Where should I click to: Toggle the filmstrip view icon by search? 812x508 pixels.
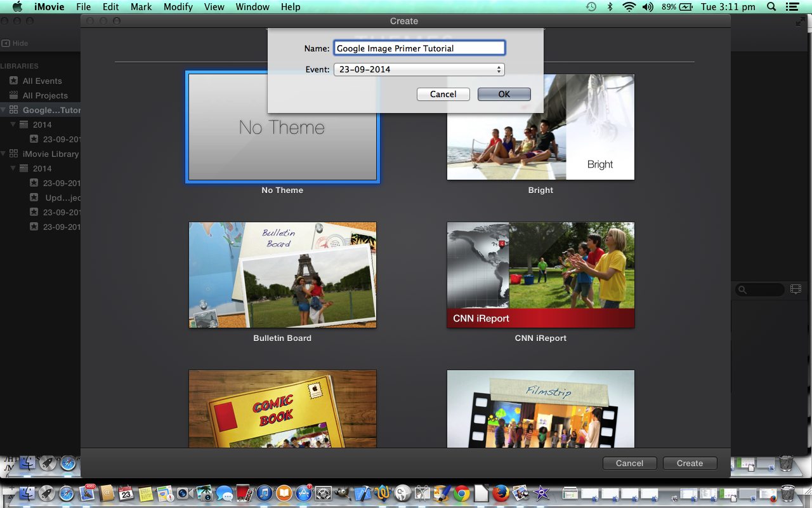click(x=796, y=290)
